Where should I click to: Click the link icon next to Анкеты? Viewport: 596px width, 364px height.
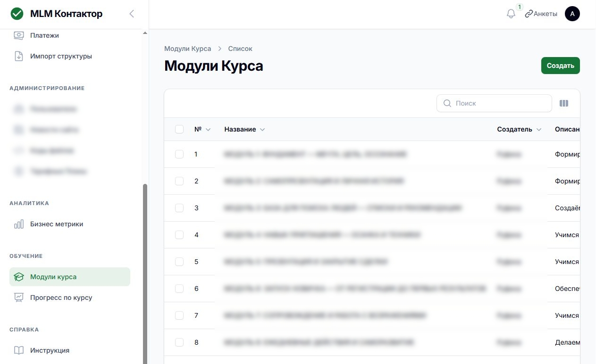coord(529,14)
